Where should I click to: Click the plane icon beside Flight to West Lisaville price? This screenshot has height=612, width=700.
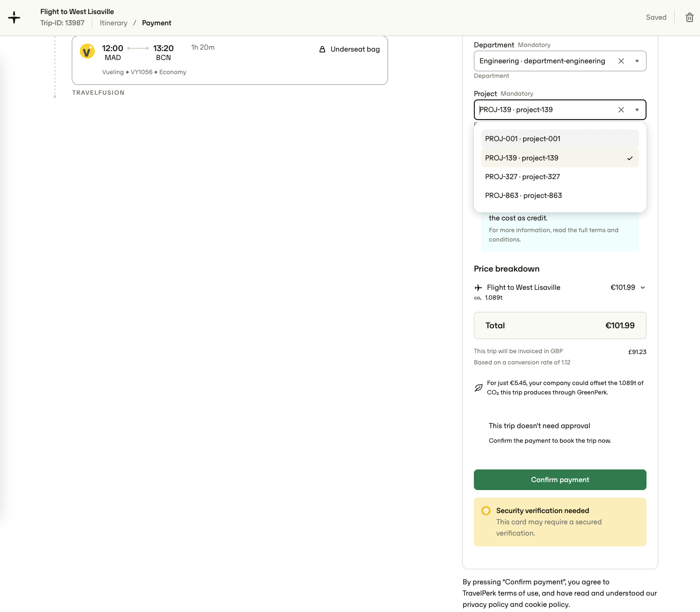478,287
